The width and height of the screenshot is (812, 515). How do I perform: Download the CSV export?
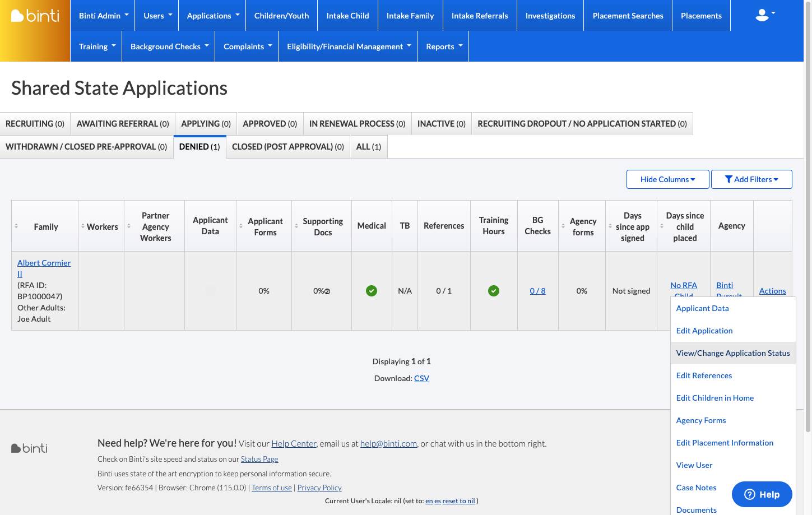tap(421, 378)
